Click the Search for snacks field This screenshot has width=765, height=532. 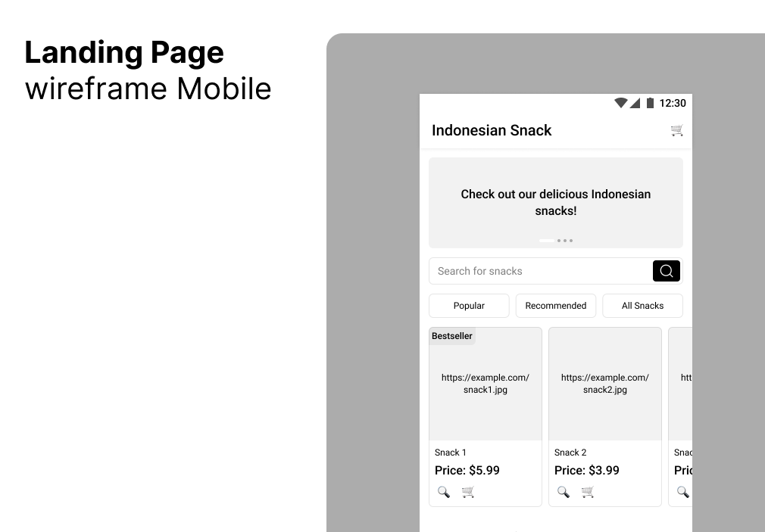541,271
